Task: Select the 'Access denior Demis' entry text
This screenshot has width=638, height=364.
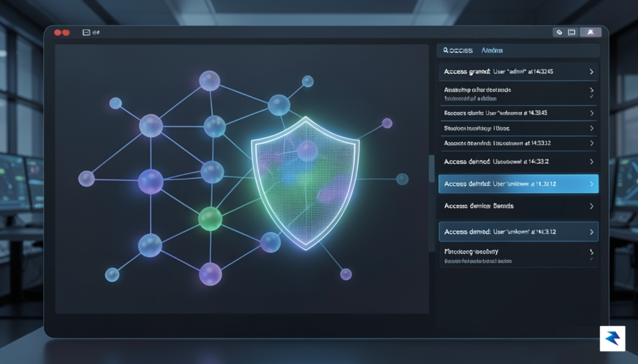Action: tap(478, 207)
